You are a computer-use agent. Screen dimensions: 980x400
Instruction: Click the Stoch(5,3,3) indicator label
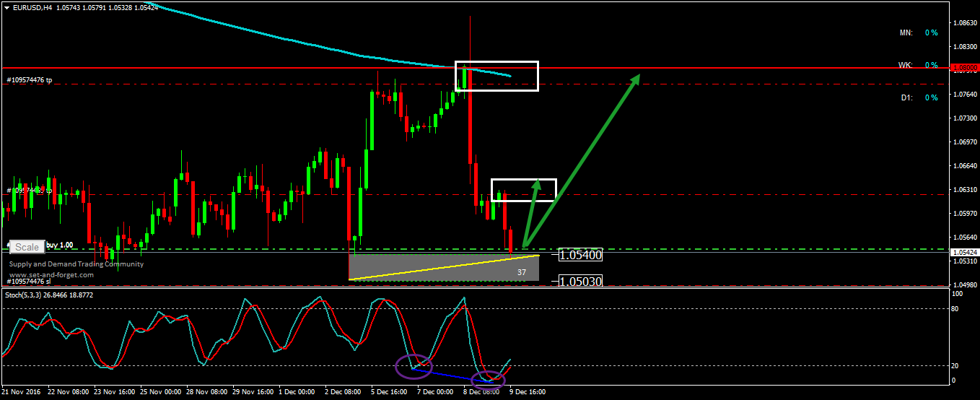[49, 295]
